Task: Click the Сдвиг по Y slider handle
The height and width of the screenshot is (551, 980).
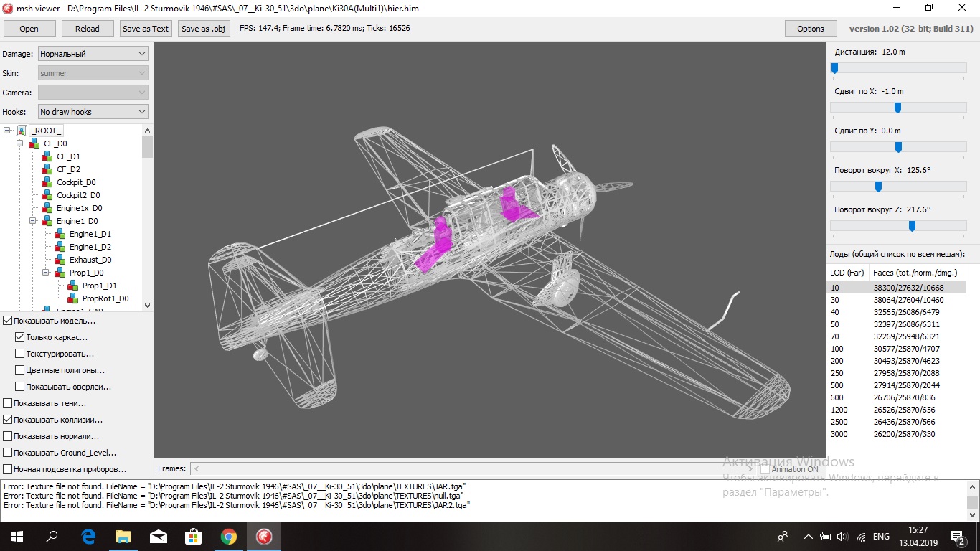Action: [898, 147]
